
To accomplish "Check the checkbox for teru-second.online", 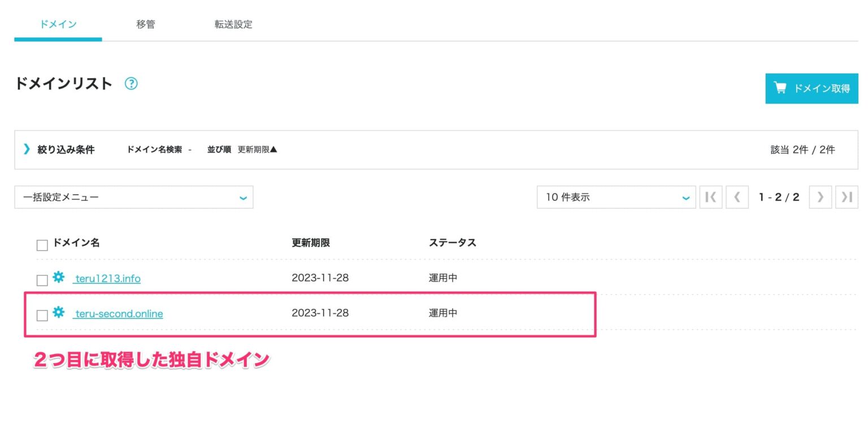I will [42, 315].
